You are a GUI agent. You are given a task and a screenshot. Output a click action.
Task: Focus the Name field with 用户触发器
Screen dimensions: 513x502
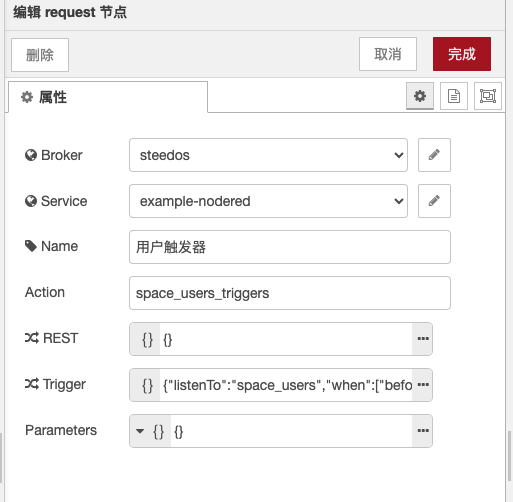(290, 247)
